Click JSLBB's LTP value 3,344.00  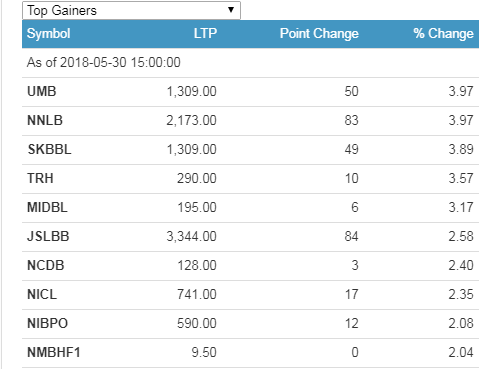(x=191, y=236)
